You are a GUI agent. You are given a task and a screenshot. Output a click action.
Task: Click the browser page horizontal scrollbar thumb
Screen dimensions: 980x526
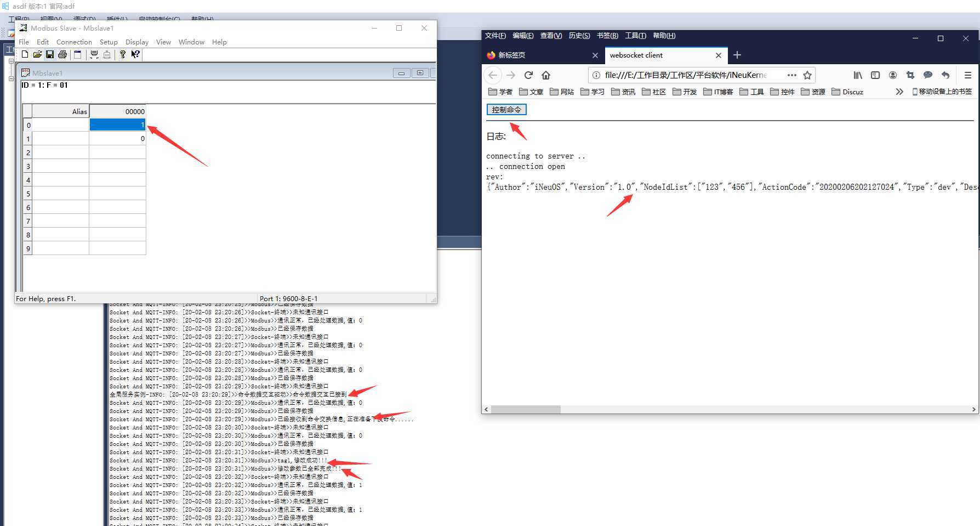(526, 409)
